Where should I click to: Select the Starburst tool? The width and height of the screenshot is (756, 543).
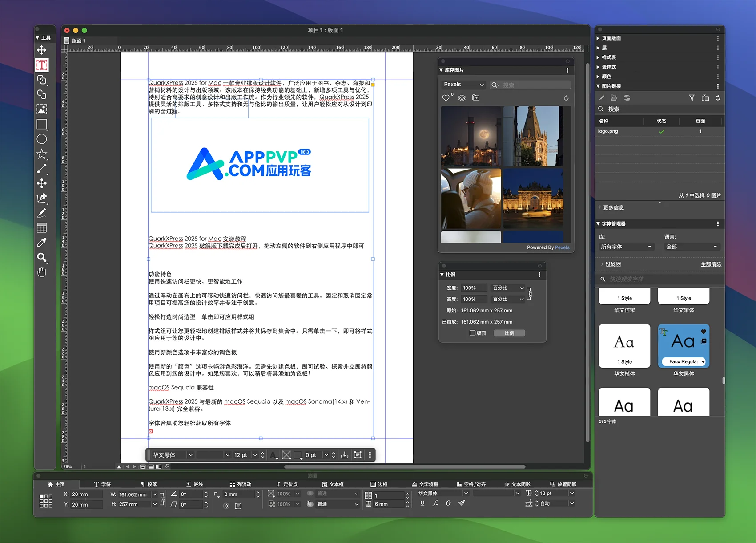pyautogui.click(x=42, y=154)
